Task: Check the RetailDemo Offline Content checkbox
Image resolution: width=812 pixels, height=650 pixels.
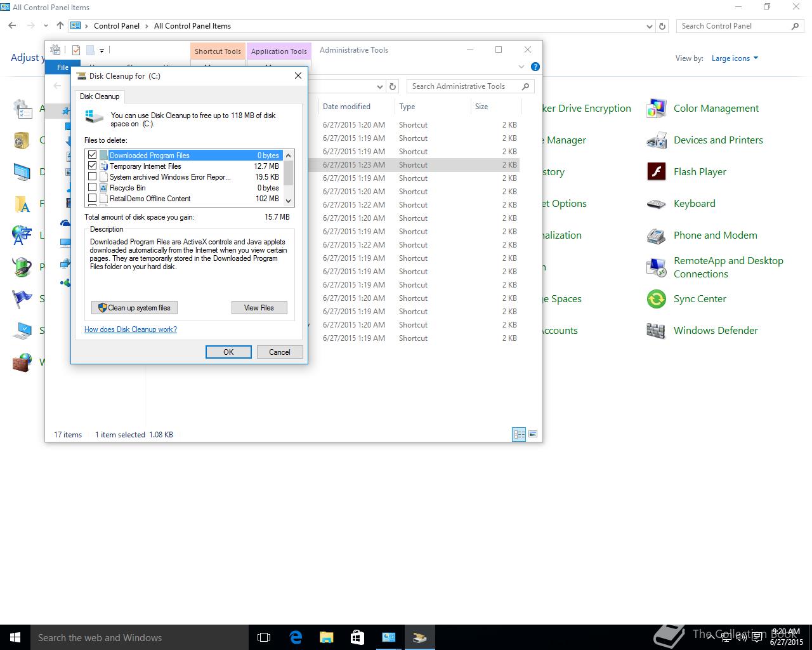Action: tap(93, 198)
